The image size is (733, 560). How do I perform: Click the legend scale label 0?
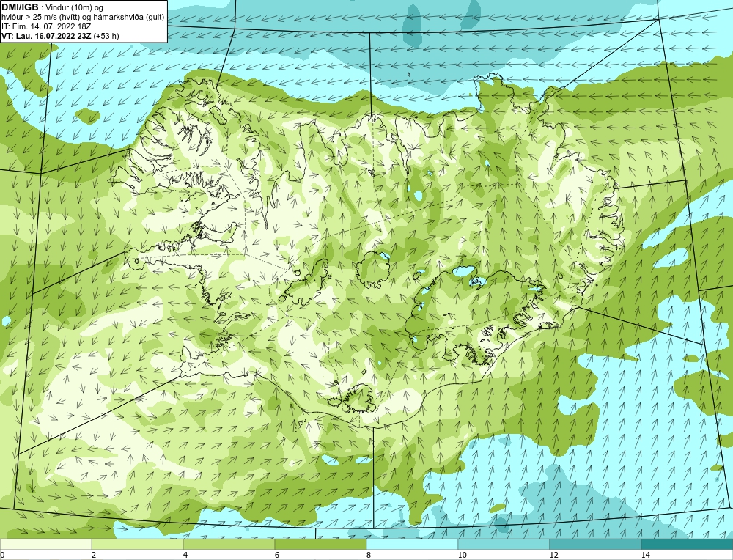coord(2,555)
